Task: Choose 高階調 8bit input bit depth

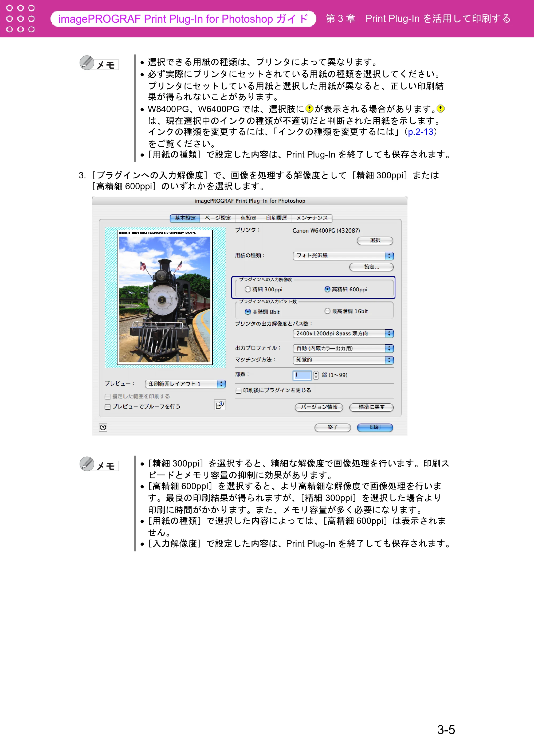Action: pyautogui.click(x=248, y=311)
